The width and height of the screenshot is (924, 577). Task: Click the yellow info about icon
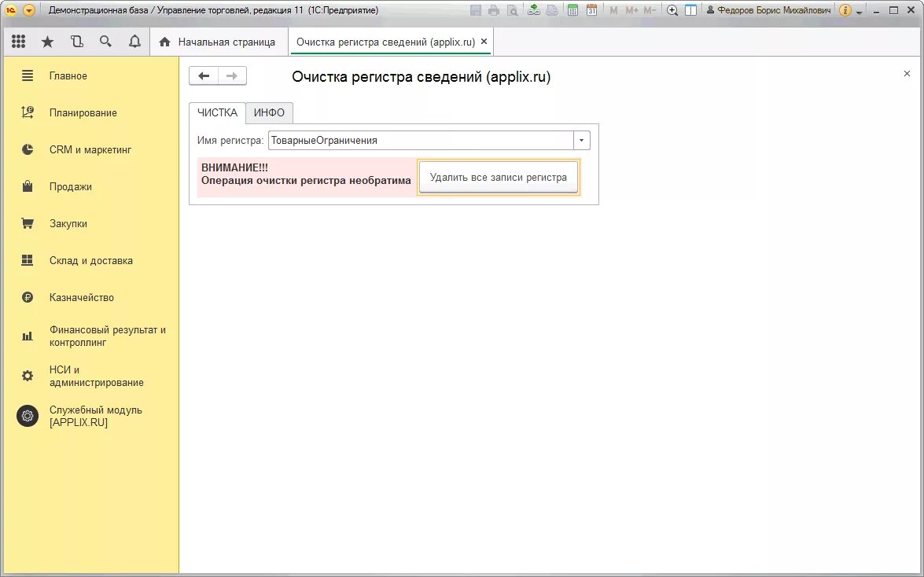click(x=845, y=10)
